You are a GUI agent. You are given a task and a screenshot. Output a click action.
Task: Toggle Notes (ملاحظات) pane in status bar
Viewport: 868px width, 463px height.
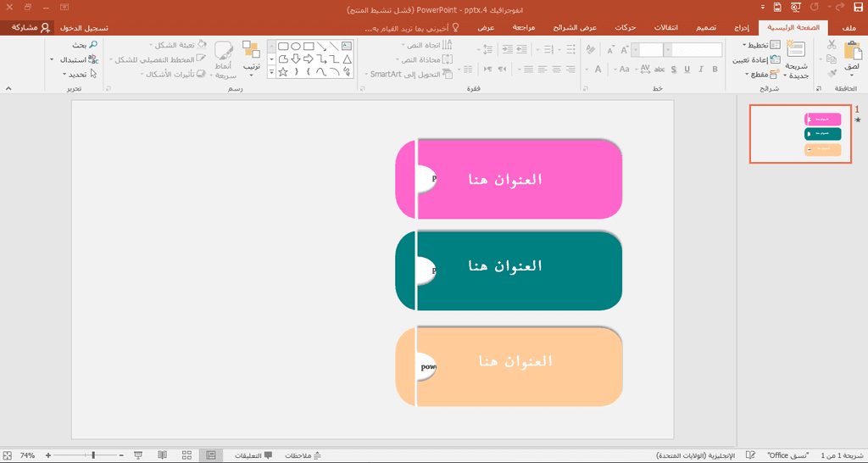[x=303, y=455]
